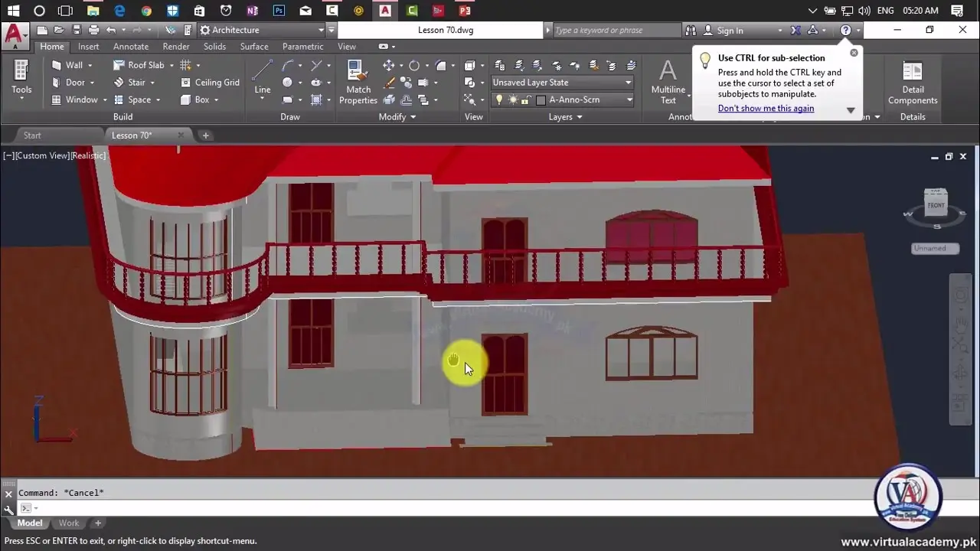Screen dimensions: 980x551
Task: Expand the Modify panel
Action: coord(397,117)
